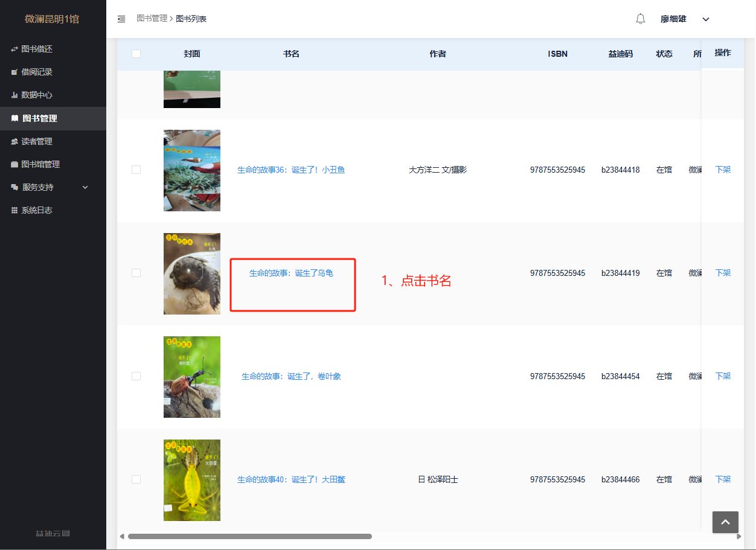Expand the 服务支持 submenu
The height and width of the screenshot is (550, 756).
point(85,187)
